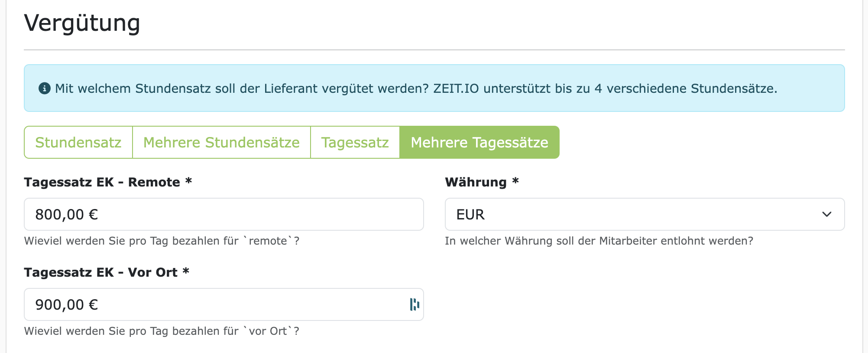Click the password manager icon in Vor Ort field
The image size is (868, 353).
coord(415,304)
